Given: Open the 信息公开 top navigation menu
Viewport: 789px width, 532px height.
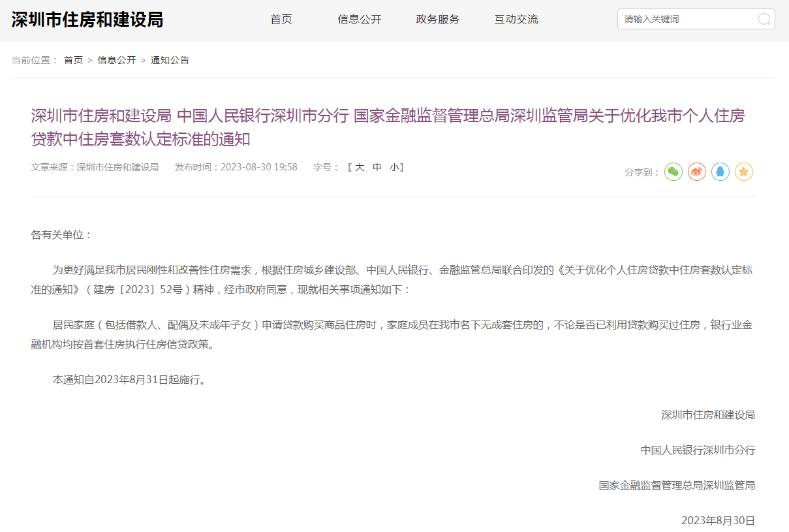Looking at the screenshot, I should click(359, 20).
